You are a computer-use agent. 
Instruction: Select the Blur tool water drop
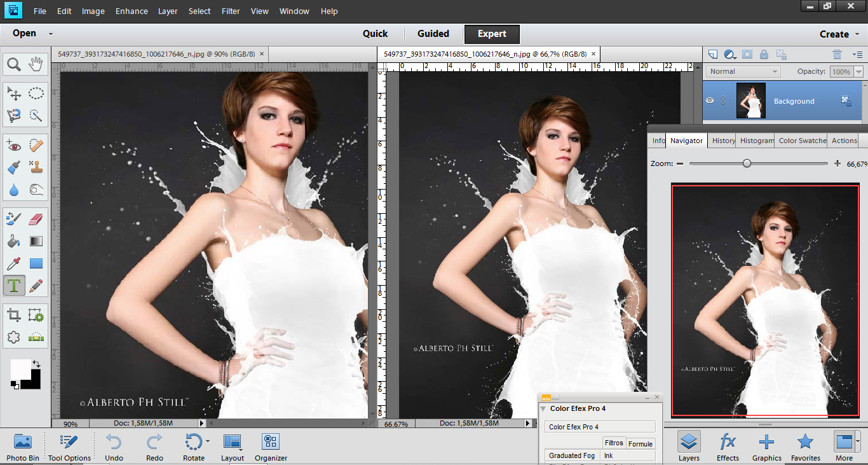pyautogui.click(x=14, y=190)
